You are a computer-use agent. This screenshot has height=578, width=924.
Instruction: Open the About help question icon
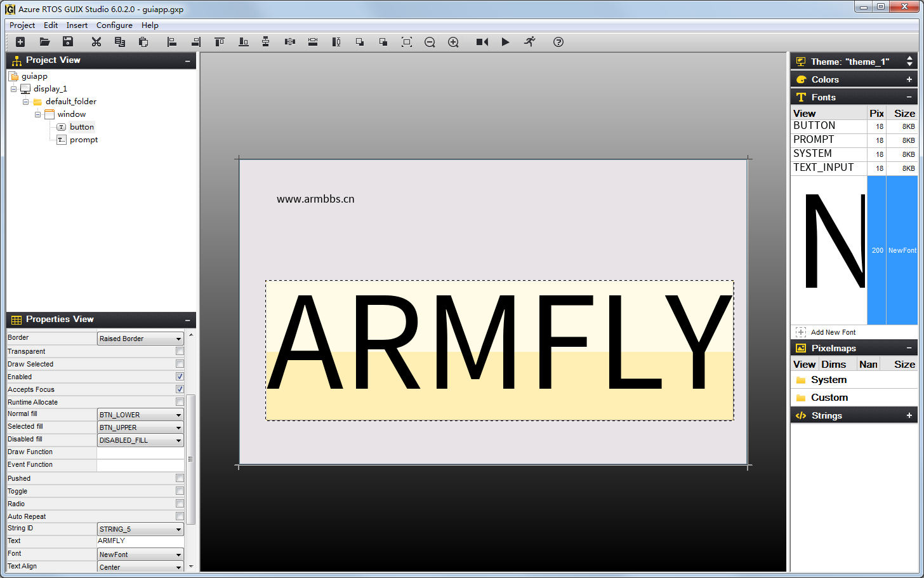[x=558, y=42]
